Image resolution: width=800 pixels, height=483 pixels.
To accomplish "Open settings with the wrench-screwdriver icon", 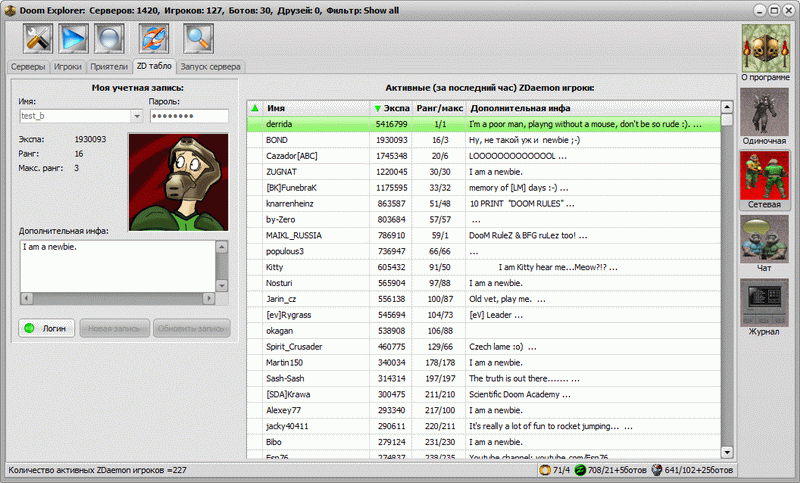I will pos(37,39).
